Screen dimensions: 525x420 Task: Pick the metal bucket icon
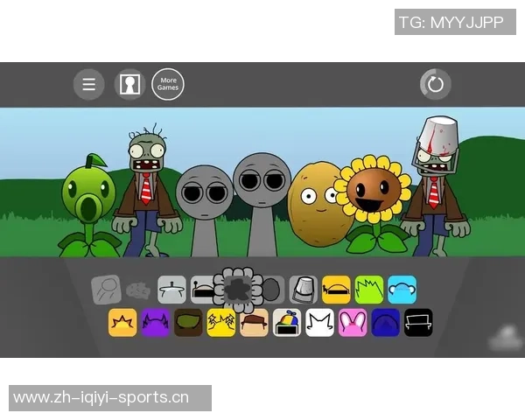click(304, 290)
